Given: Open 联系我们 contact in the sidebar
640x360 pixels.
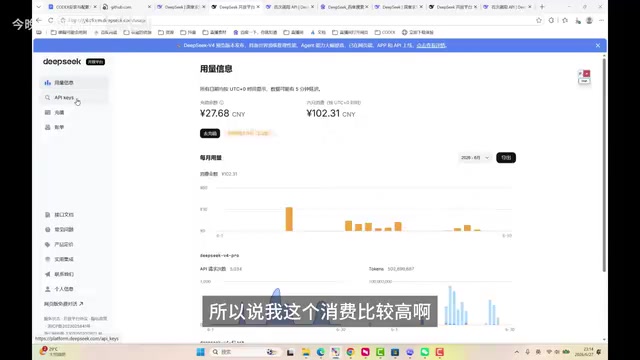Looking at the screenshot, I should 74,274.
